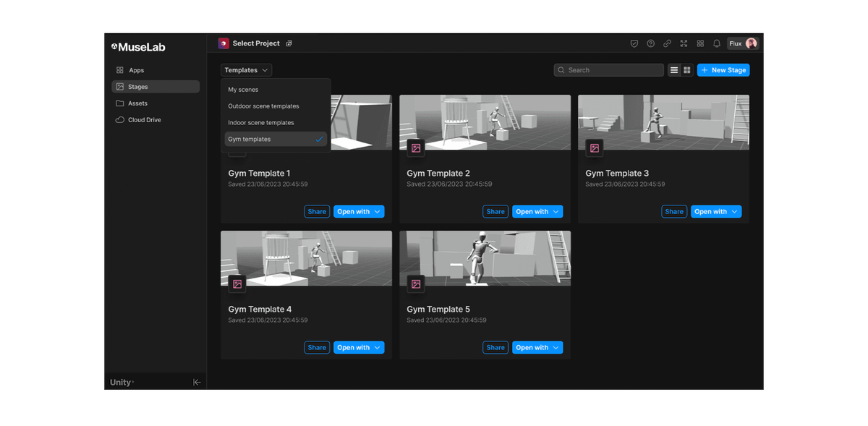The width and height of the screenshot is (868, 426).
Task: Click Gym Template 1 title text
Action: [x=259, y=174]
